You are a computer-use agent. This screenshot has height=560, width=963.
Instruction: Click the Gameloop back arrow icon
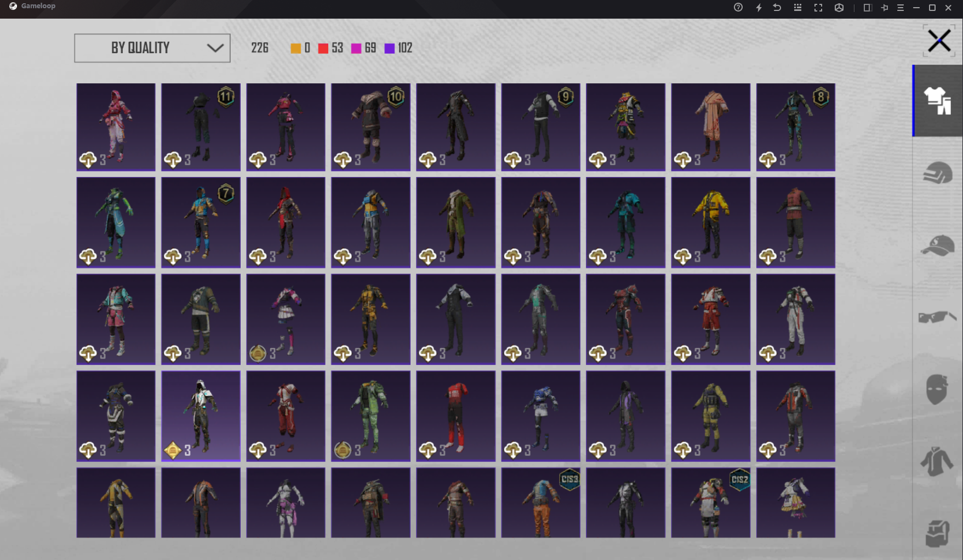(x=777, y=8)
